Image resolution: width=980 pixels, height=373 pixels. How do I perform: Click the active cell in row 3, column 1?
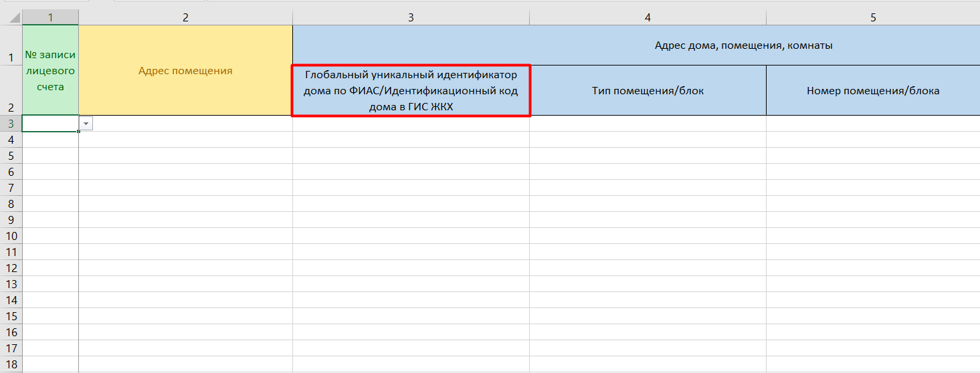pyautogui.click(x=50, y=124)
